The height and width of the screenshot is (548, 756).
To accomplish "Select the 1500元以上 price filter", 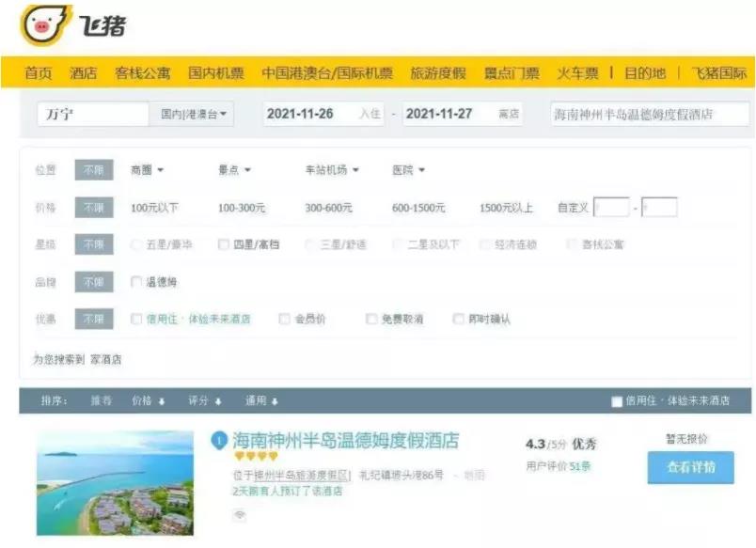I will pos(506,208).
